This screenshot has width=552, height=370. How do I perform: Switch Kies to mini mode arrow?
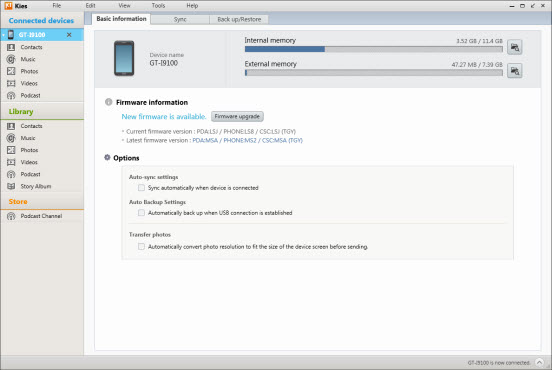533,6
